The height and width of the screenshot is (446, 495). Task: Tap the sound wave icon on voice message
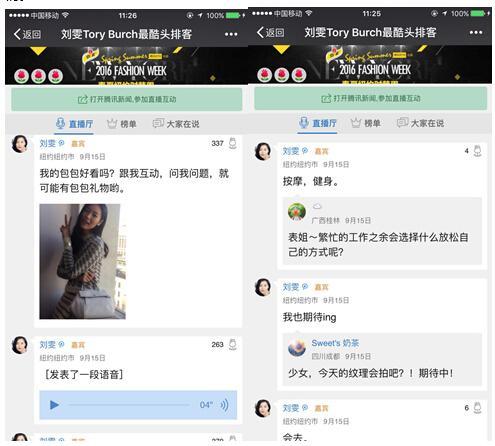coord(224,405)
